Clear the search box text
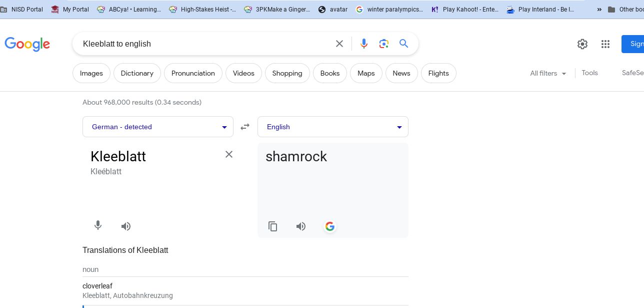 coord(339,44)
